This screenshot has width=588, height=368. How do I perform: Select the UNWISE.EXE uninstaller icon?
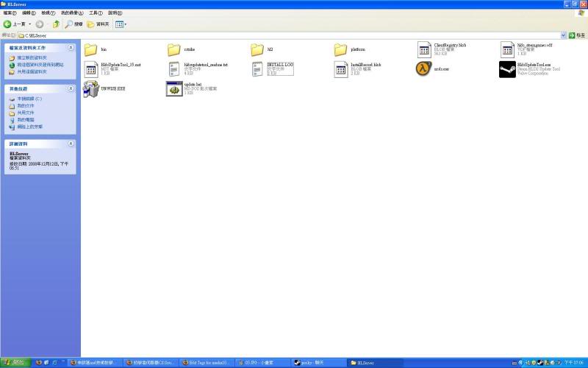coord(91,89)
